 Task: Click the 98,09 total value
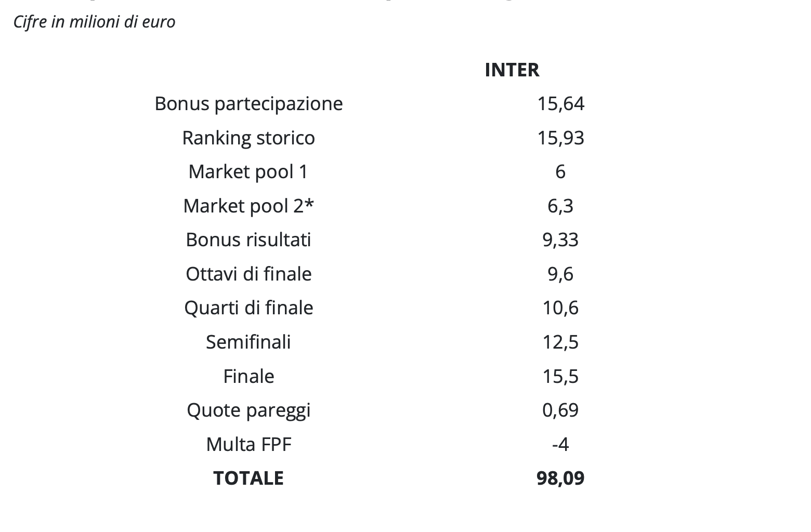point(560,478)
